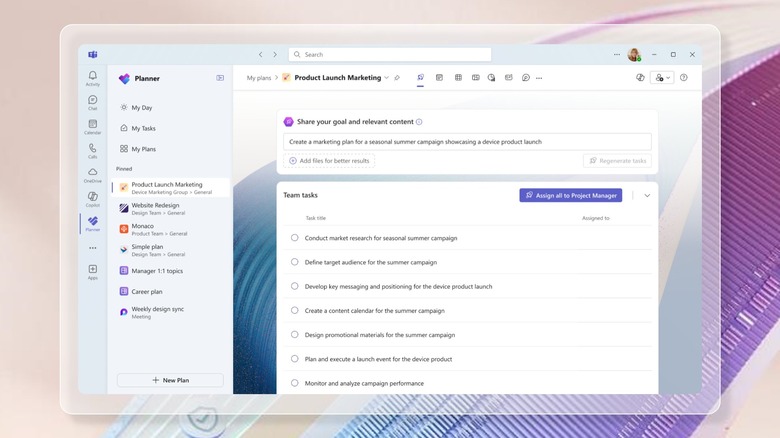
Task: Click the pin icon beside plan title
Action: [397, 78]
